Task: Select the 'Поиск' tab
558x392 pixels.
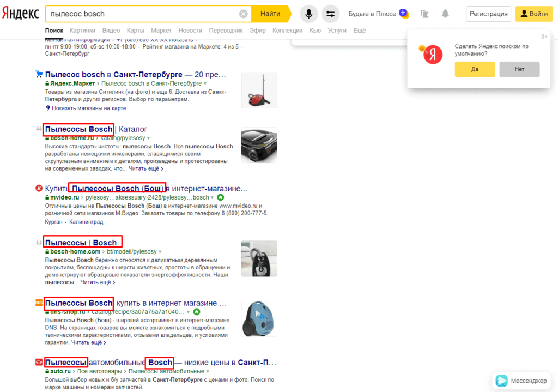Action: tap(54, 31)
